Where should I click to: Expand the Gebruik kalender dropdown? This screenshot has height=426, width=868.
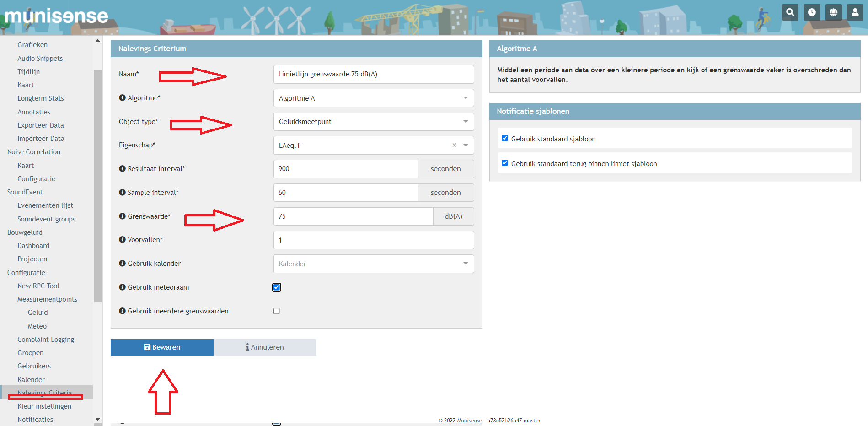[x=465, y=264]
